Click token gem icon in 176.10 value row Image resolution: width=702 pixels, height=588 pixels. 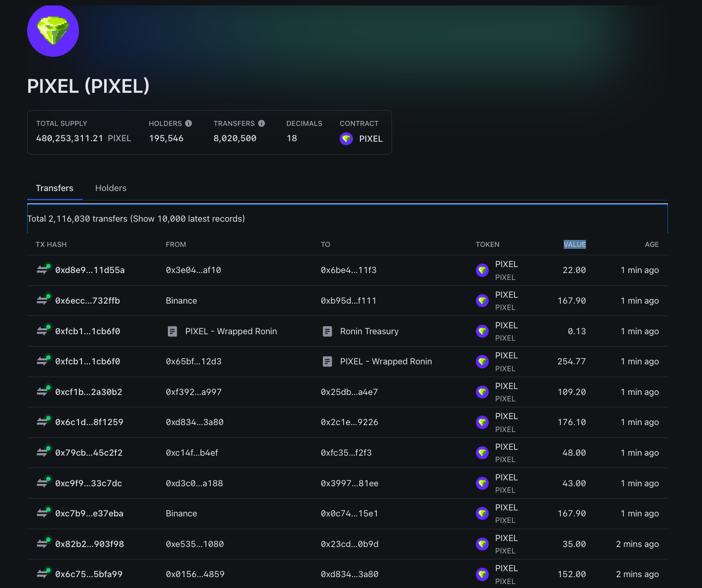[482, 422]
